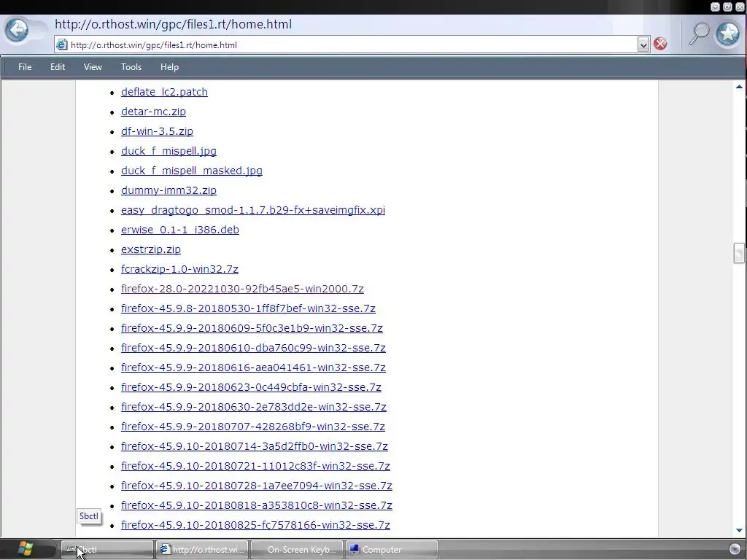Open firefox-45.9.9-20180630-2e783dd2e link

coord(254,407)
